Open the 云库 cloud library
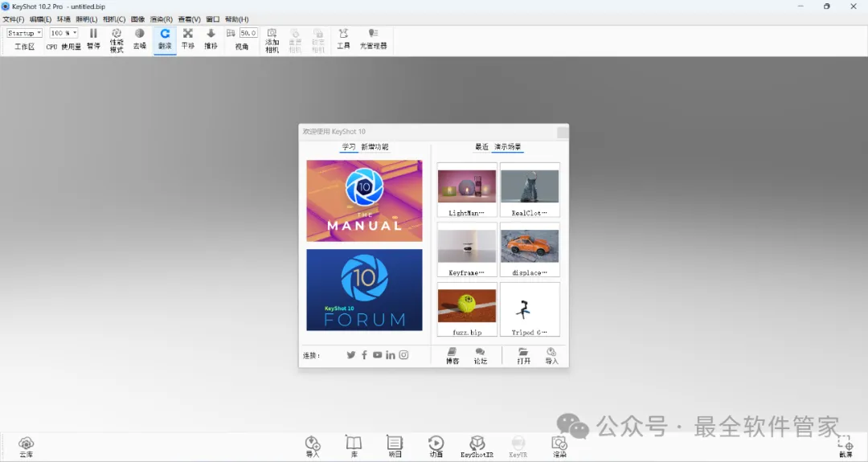868x462 pixels. [x=26, y=447]
